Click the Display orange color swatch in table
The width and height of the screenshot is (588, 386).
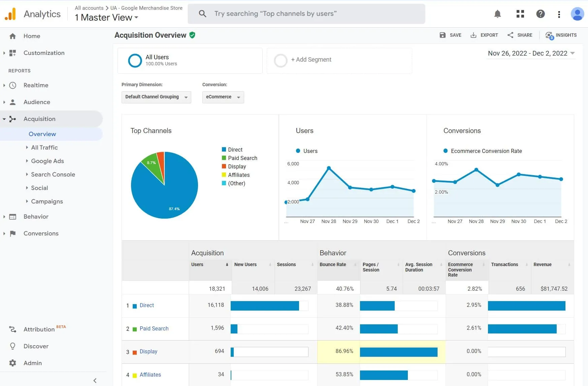coord(135,352)
